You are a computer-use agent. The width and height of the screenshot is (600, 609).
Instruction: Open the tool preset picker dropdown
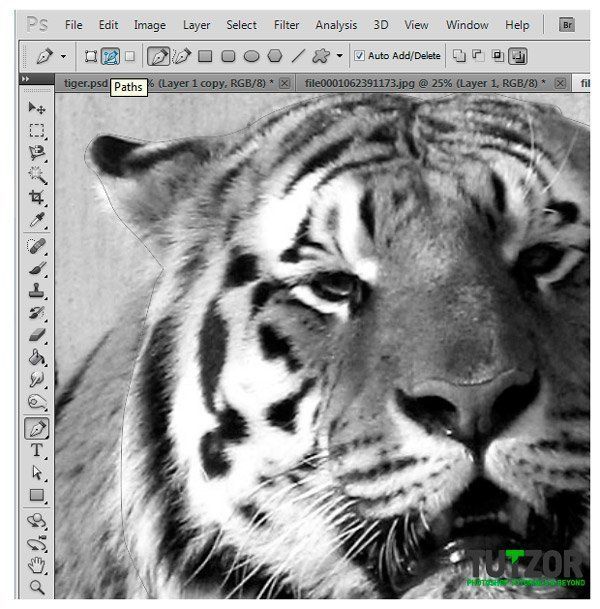(63, 57)
